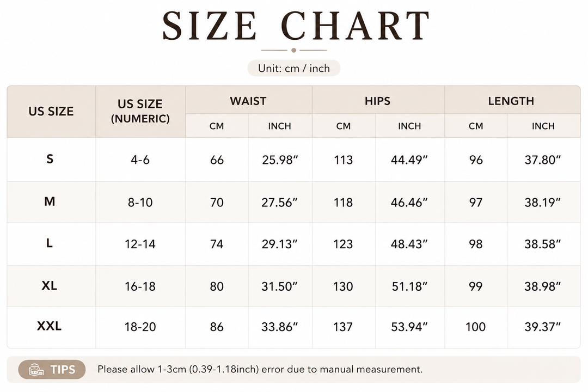The width and height of the screenshot is (588, 392).
Task: Click the size M row label
Action: [x=50, y=201]
